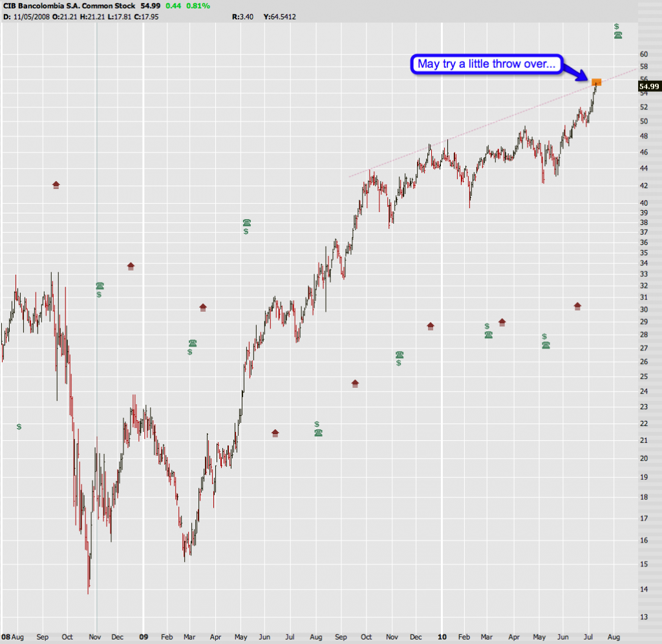Click the '60' price axis label
This screenshot has width=662, height=644.
tap(644, 54)
